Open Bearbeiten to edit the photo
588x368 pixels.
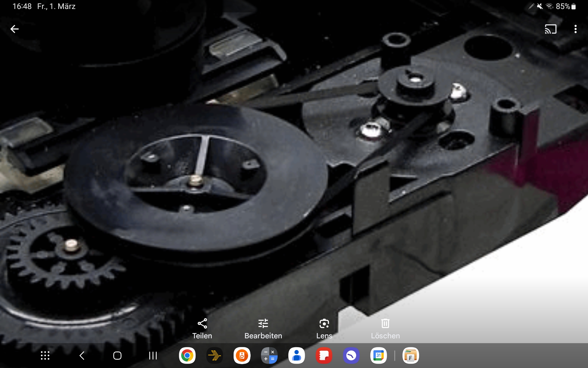click(x=263, y=329)
